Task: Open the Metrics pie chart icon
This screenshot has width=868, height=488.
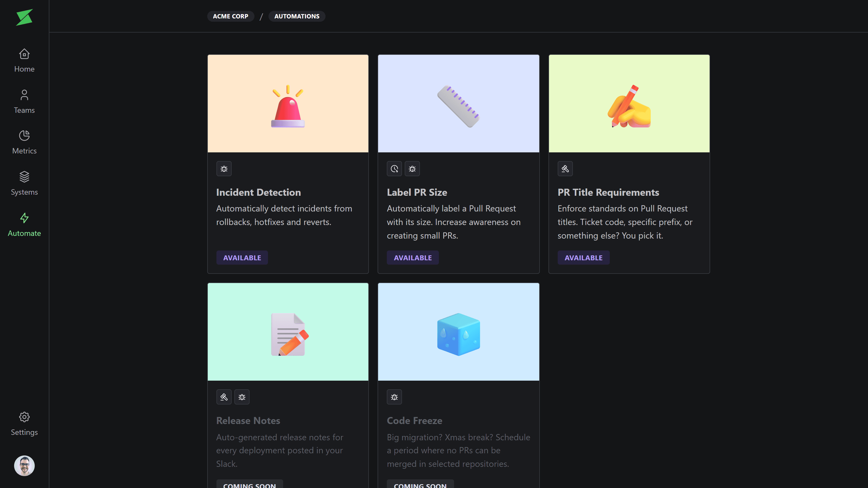Action: click(24, 136)
